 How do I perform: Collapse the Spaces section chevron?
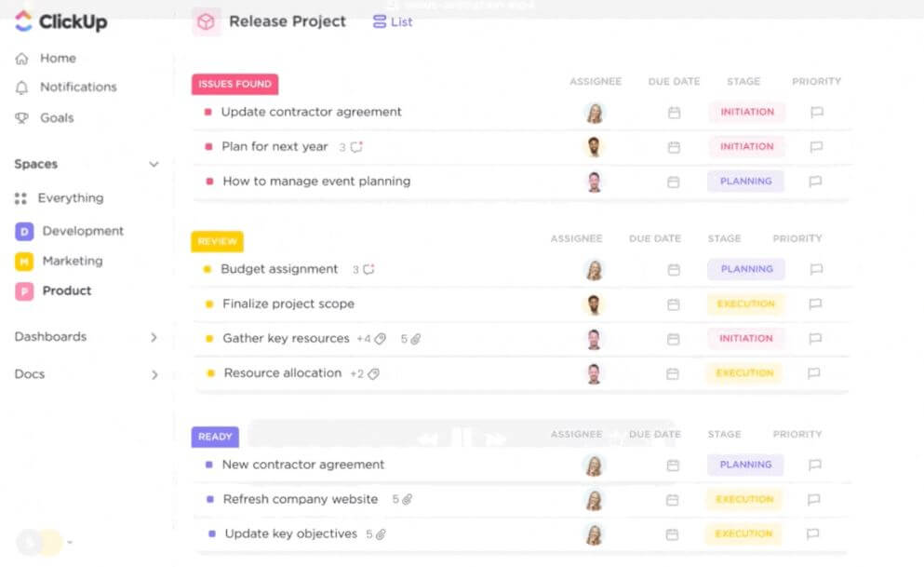coord(154,164)
